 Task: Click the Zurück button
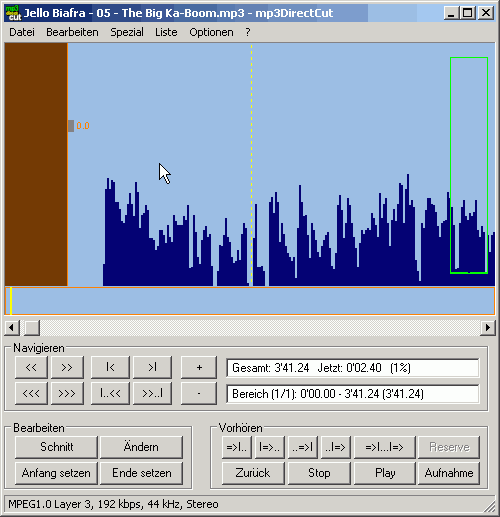(x=253, y=473)
